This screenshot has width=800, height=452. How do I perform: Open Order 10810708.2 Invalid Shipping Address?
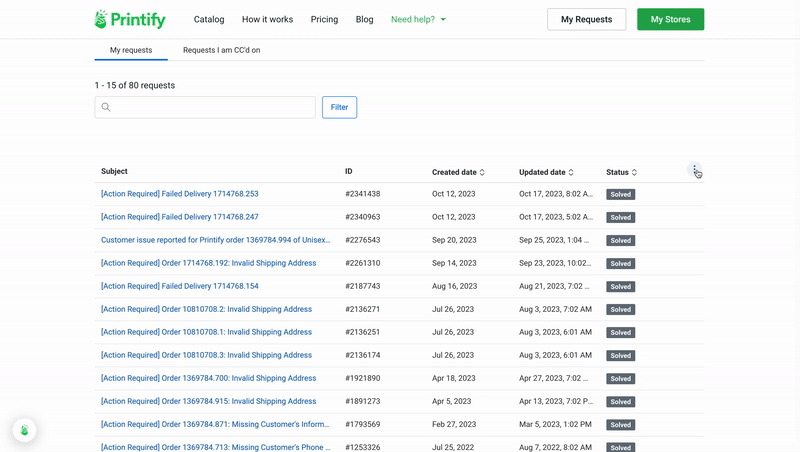[206, 309]
